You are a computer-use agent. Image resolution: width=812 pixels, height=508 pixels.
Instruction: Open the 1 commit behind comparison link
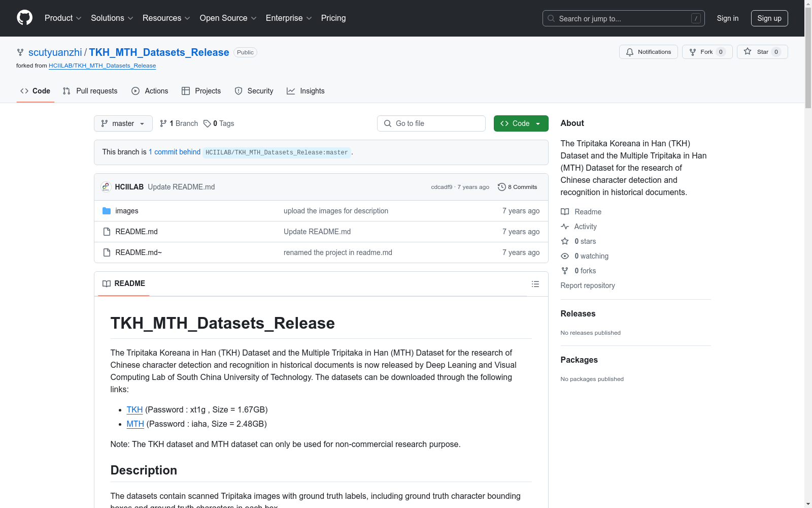(175, 152)
